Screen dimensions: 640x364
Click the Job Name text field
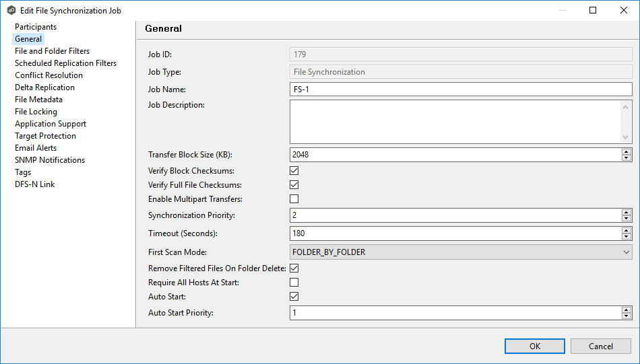[461, 89]
